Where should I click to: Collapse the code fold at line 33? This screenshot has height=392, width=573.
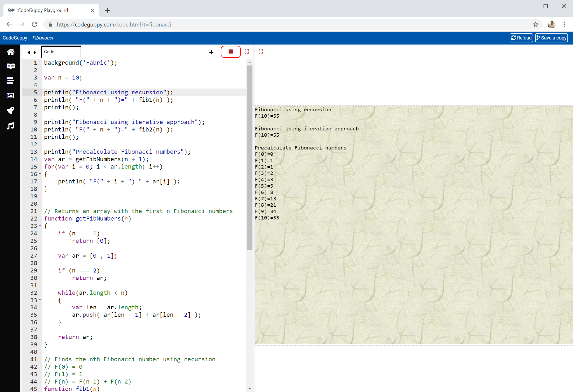pos(40,300)
